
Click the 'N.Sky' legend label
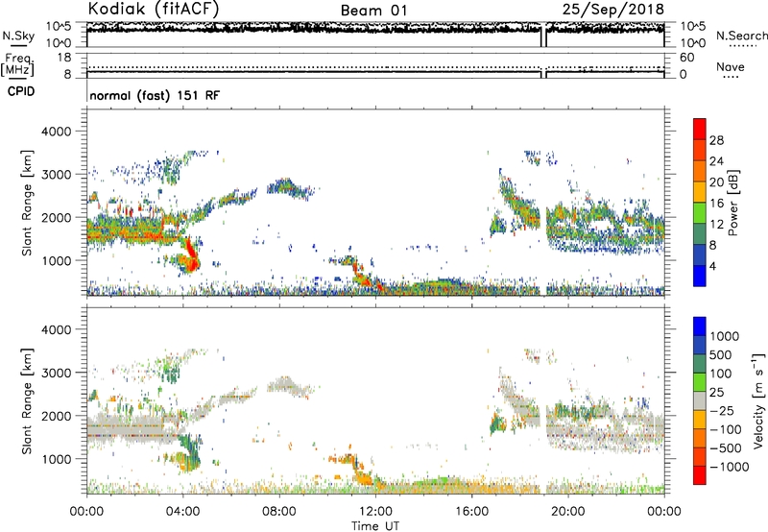pyautogui.click(x=18, y=36)
